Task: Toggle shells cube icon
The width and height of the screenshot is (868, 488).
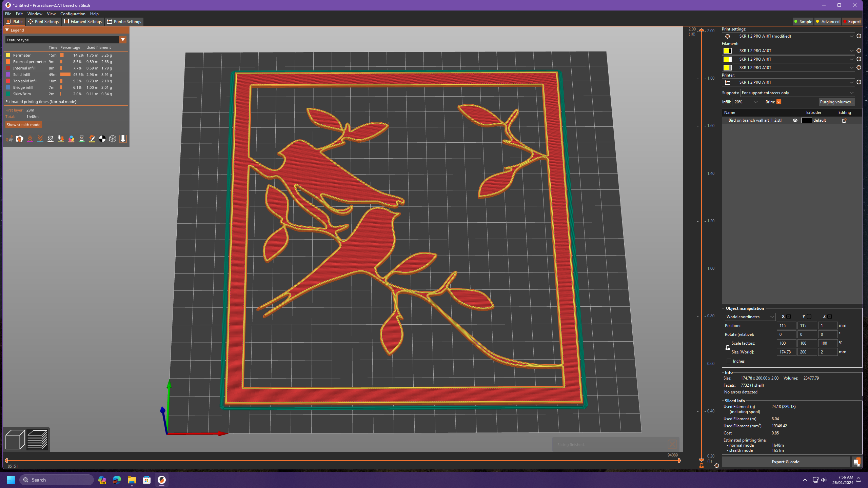Action: click(113, 139)
